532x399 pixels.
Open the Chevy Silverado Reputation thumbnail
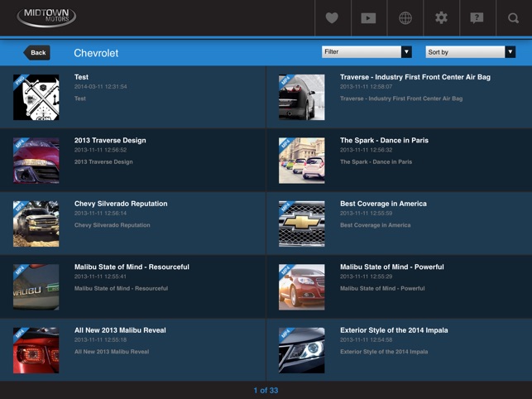(36, 224)
